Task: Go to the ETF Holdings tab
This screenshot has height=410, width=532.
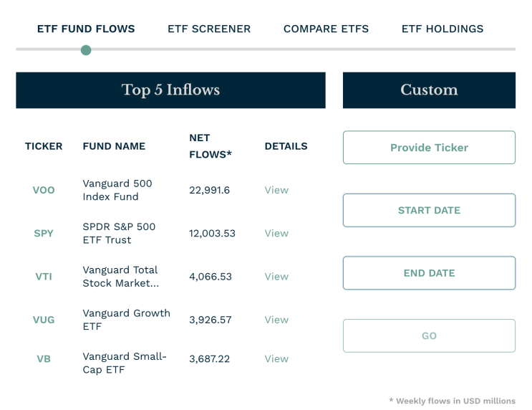Action: pyautogui.click(x=442, y=29)
